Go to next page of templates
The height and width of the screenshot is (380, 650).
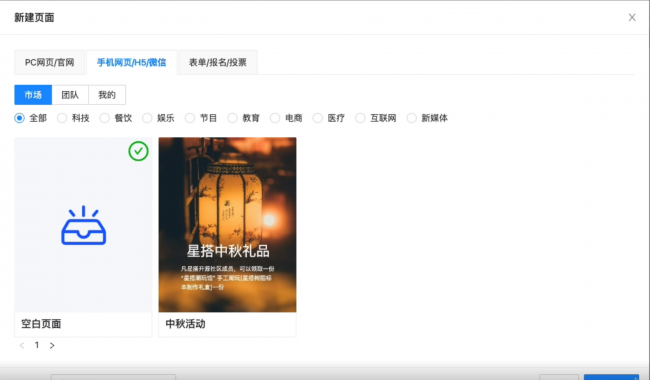pyautogui.click(x=52, y=345)
